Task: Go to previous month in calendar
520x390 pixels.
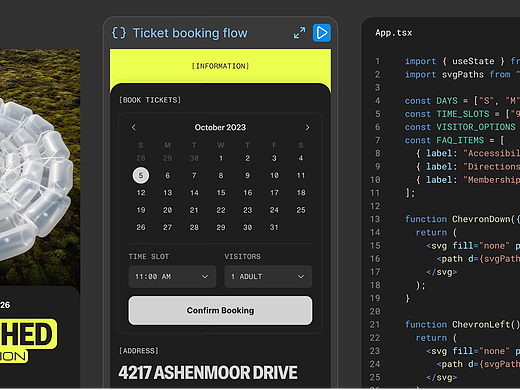Action: 134,128
